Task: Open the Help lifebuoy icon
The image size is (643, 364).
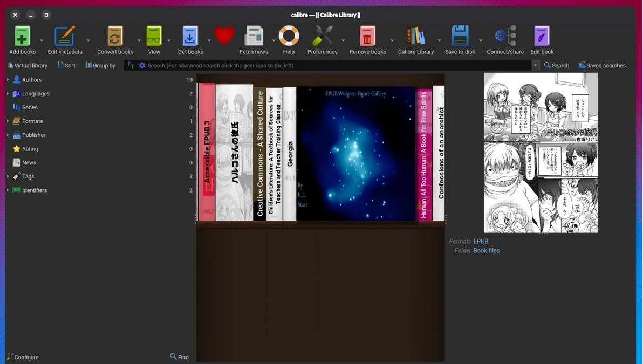Action: [289, 36]
